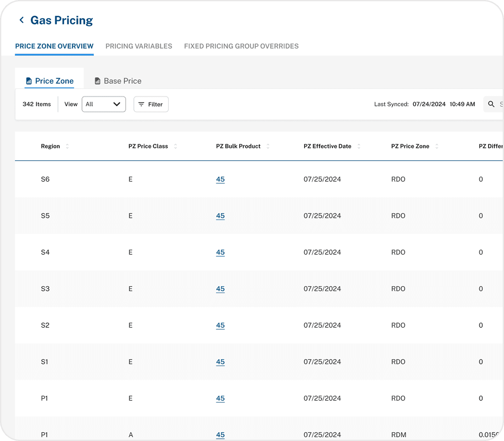Click the Base Price document icon

click(98, 81)
